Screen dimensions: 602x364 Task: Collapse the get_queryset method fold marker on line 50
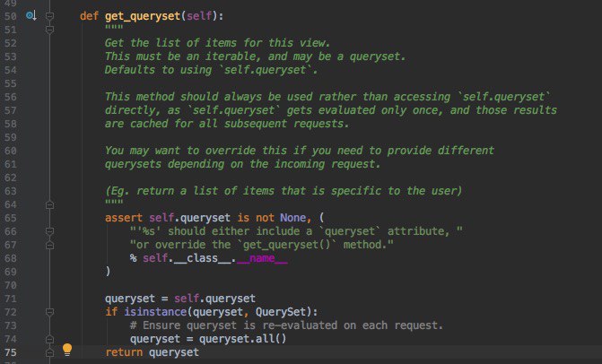click(x=49, y=16)
